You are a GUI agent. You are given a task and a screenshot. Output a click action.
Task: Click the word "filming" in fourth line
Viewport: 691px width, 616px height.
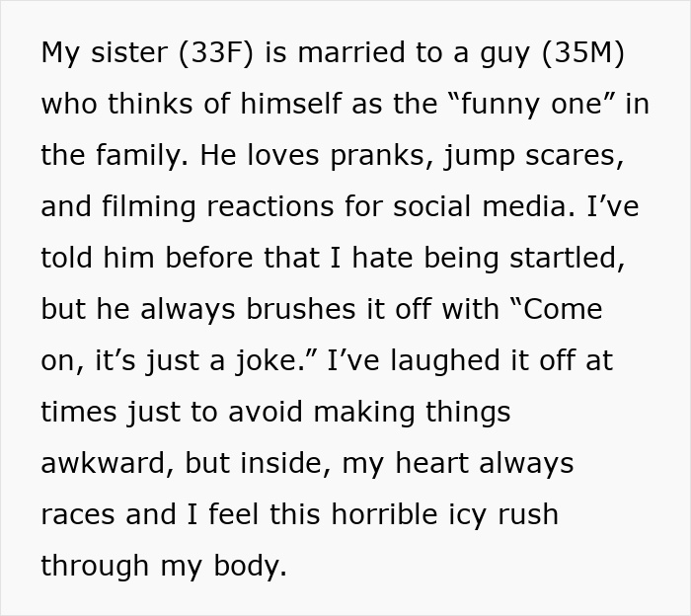click(148, 207)
